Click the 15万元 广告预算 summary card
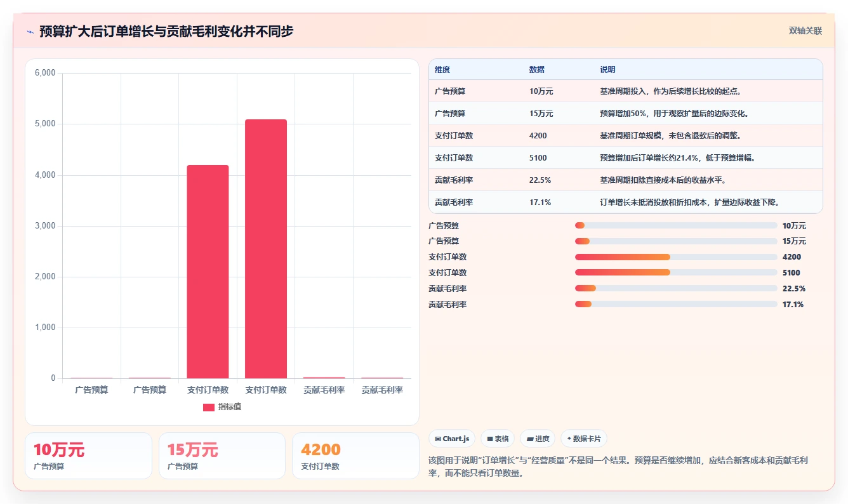The height and width of the screenshot is (504, 848). (222, 456)
